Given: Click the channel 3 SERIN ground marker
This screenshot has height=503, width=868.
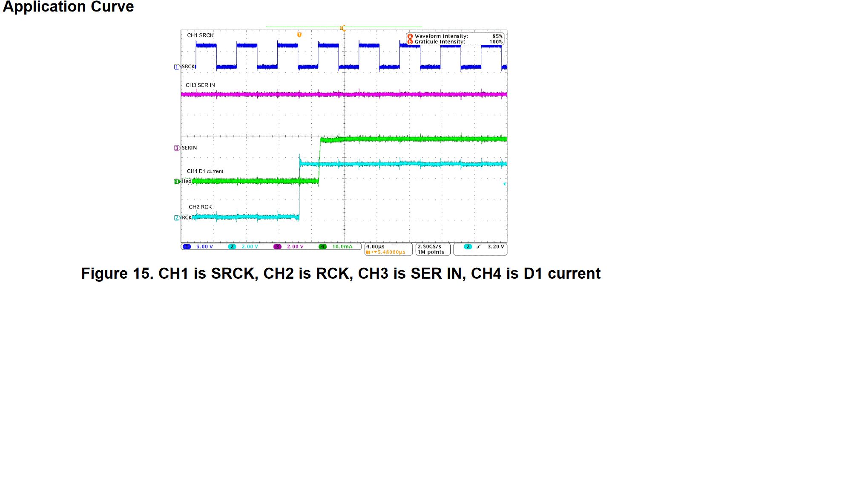Looking at the screenshot, I should [176, 148].
